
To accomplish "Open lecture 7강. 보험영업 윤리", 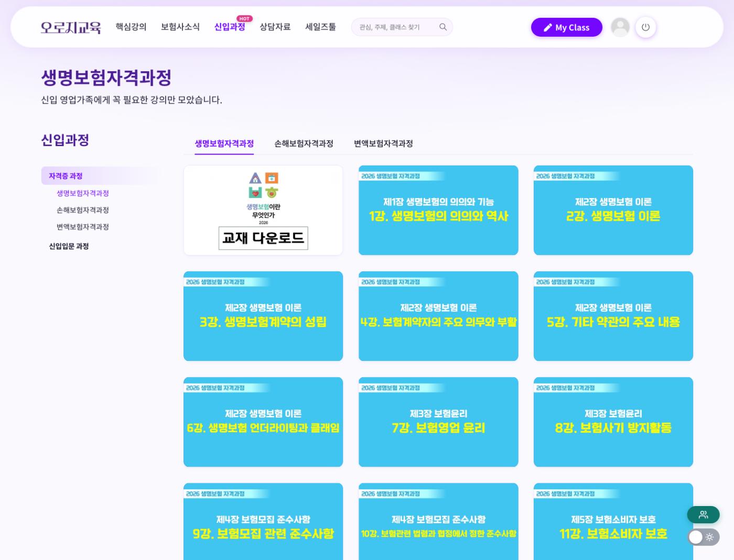I will 438,422.
